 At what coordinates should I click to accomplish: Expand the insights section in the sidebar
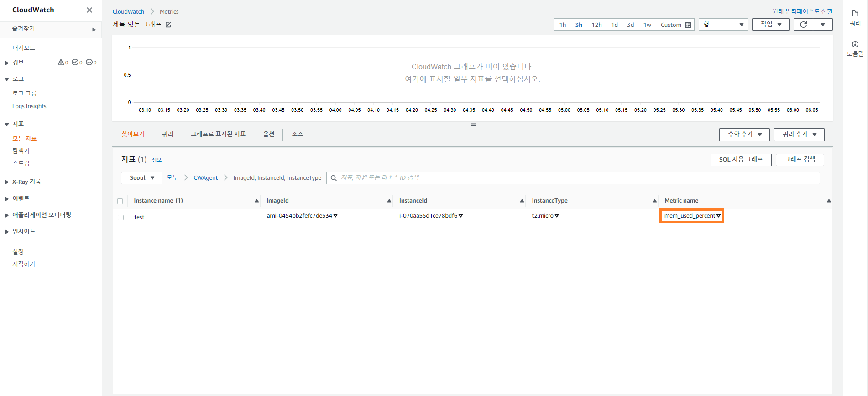(7, 232)
